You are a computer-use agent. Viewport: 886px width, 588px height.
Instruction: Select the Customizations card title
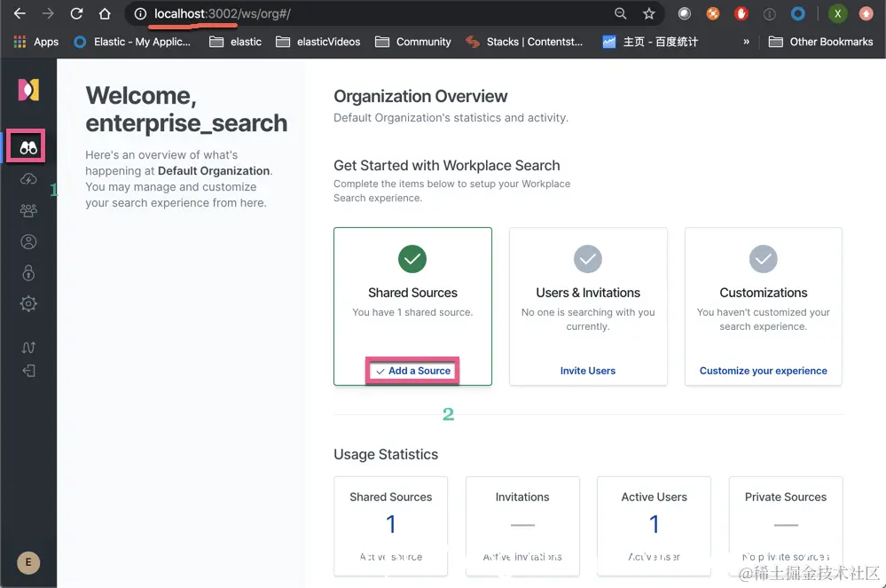[x=764, y=293]
